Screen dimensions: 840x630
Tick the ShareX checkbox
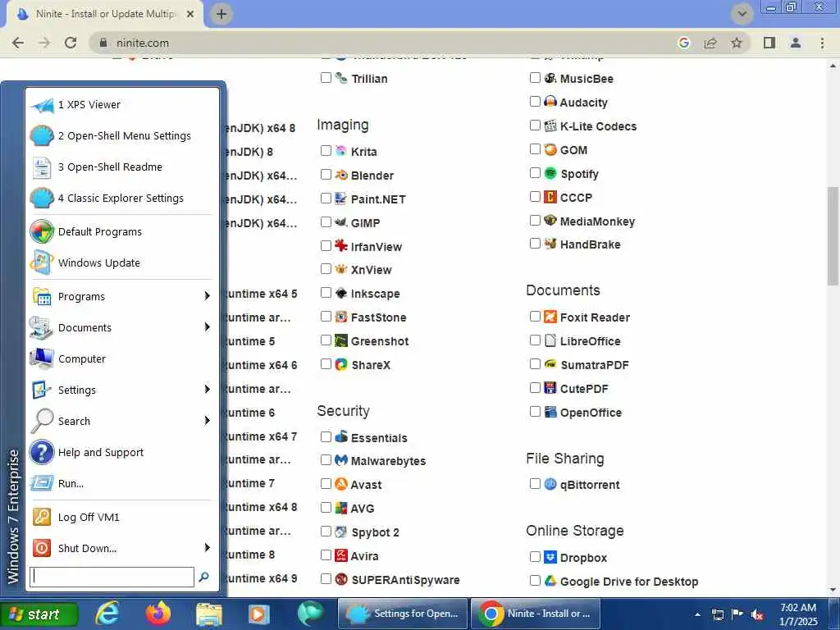pyautogui.click(x=326, y=364)
